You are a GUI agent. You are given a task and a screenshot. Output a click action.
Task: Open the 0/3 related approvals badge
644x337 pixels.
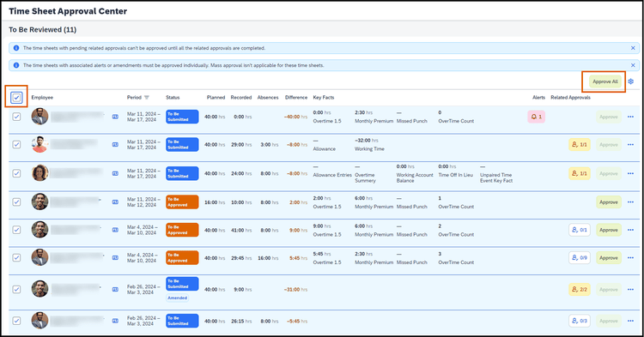tap(579, 321)
